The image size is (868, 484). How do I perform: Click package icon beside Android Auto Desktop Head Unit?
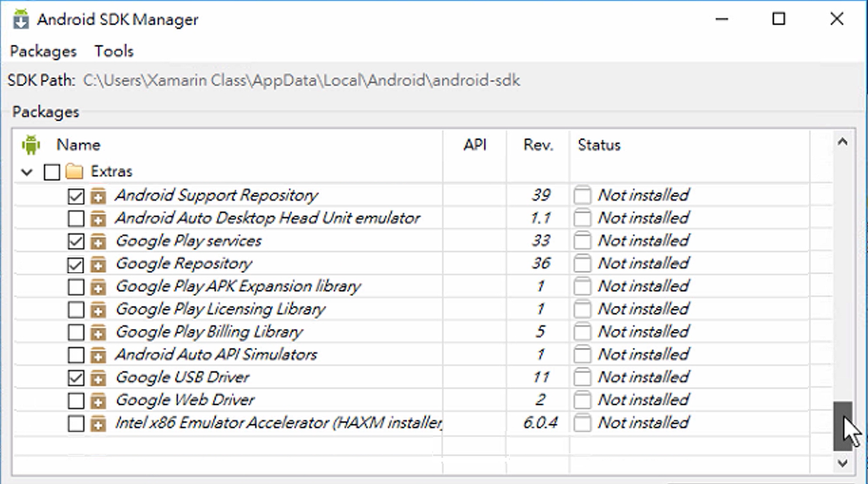tap(98, 218)
